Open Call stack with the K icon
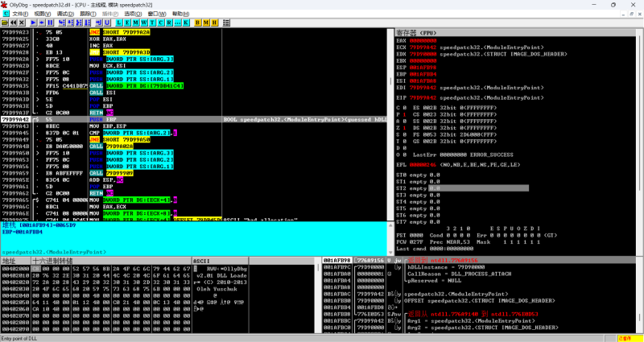The image size is (644, 342). tap(186, 23)
